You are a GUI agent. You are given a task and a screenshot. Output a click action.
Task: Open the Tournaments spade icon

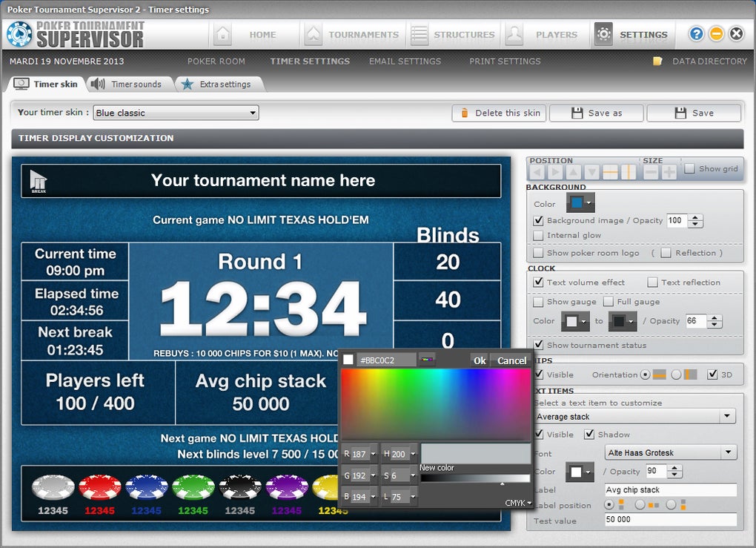[x=313, y=35]
